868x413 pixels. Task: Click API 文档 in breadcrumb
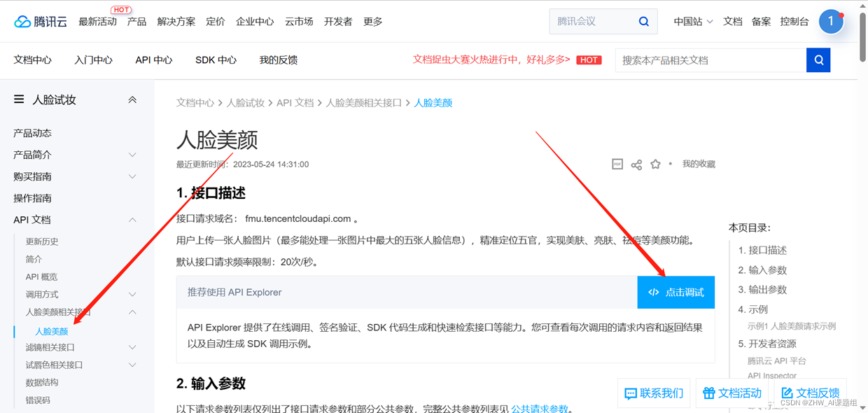pyautogui.click(x=295, y=103)
